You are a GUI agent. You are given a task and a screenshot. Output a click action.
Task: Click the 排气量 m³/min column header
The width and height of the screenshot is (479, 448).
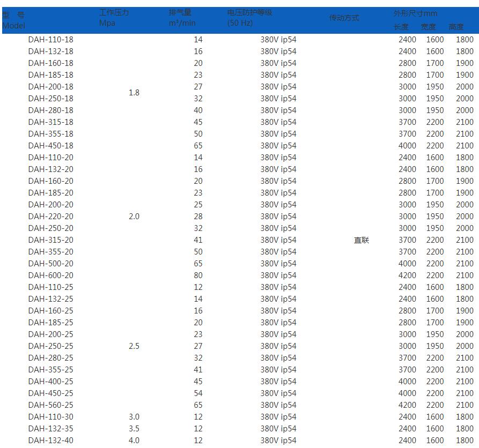click(x=182, y=18)
